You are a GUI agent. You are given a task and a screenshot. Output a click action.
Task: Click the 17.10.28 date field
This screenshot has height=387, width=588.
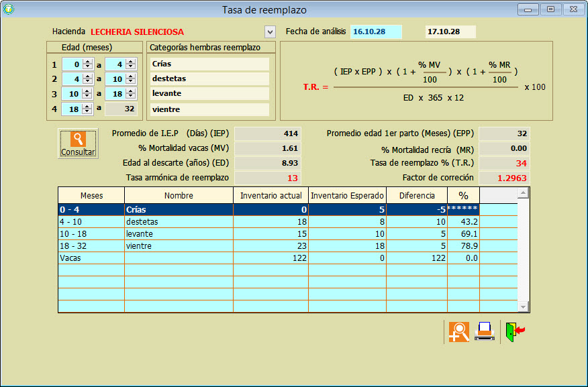tap(450, 32)
